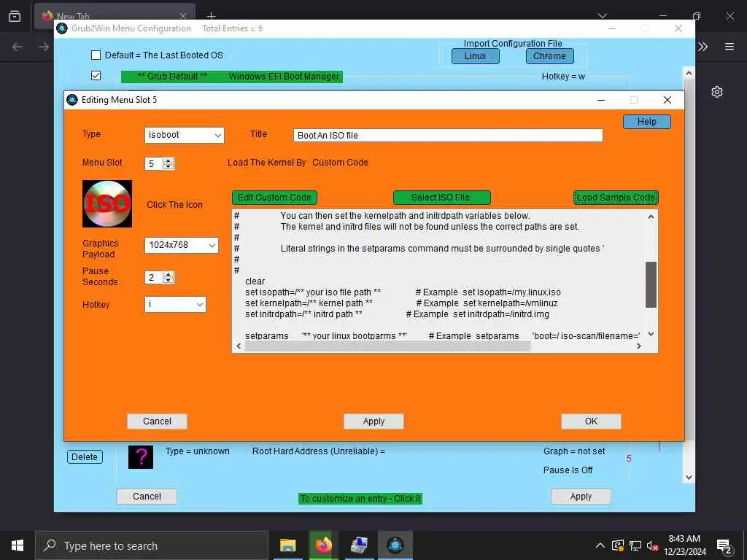
Task: Click the Title text field
Action: [x=448, y=135]
